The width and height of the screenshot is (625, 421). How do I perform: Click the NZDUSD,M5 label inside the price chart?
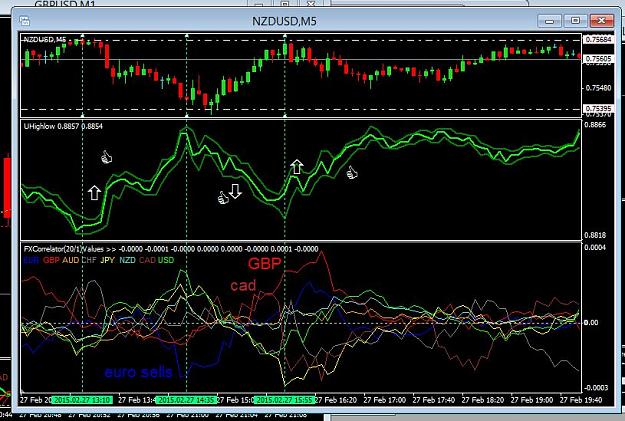coord(45,39)
